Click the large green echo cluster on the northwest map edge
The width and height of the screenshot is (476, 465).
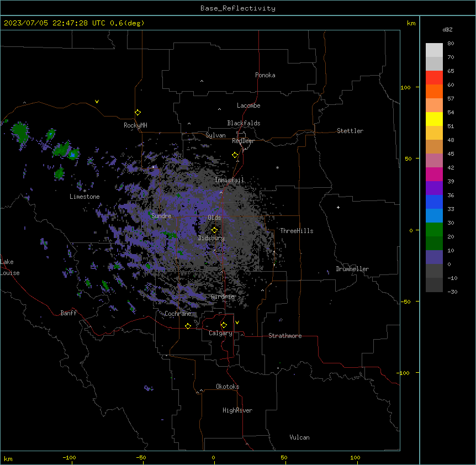(x=20, y=133)
